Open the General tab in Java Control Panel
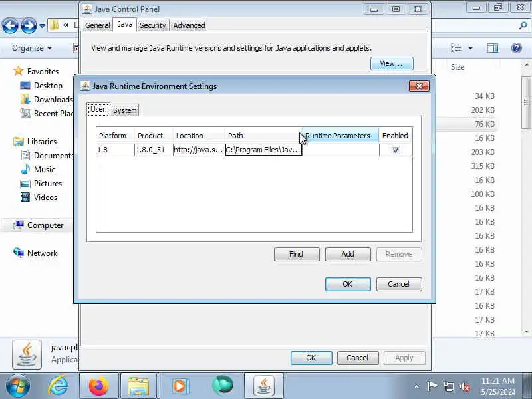 97,25
